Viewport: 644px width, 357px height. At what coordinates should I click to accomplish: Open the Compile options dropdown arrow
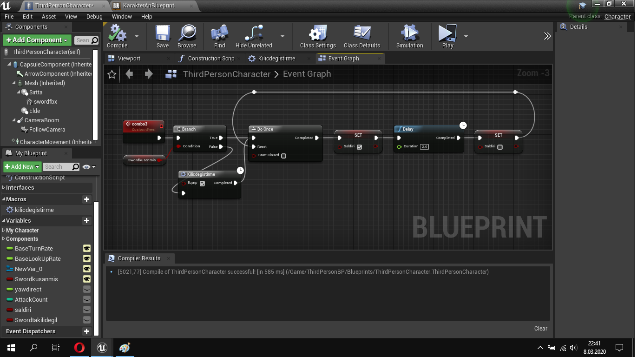click(x=137, y=36)
